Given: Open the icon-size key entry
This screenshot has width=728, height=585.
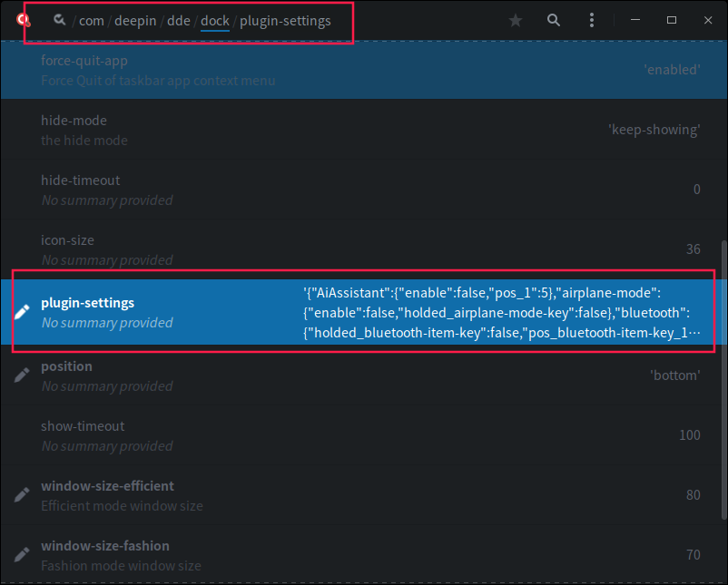Looking at the screenshot, I should click(x=363, y=249).
